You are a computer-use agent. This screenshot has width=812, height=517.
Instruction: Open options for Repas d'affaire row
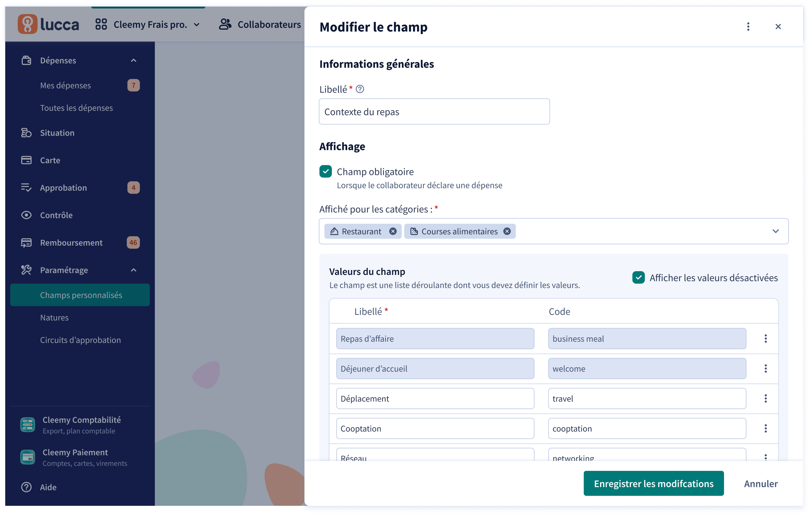click(766, 339)
